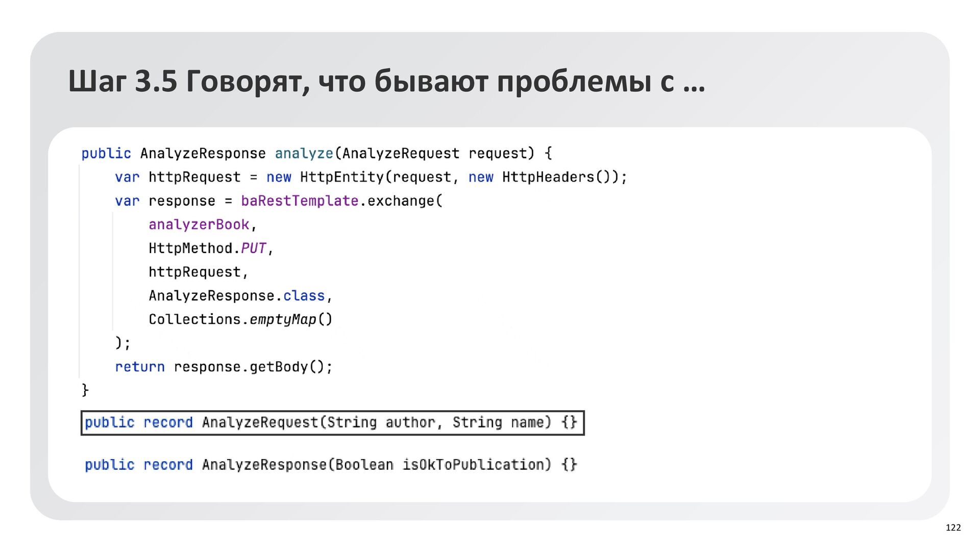Click the slide number 122
The image size is (980, 552).
(x=953, y=528)
